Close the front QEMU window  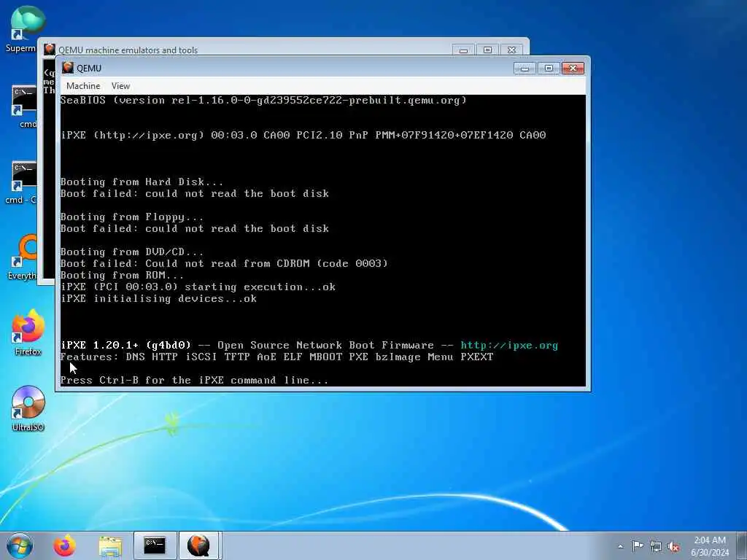(573, 68)
